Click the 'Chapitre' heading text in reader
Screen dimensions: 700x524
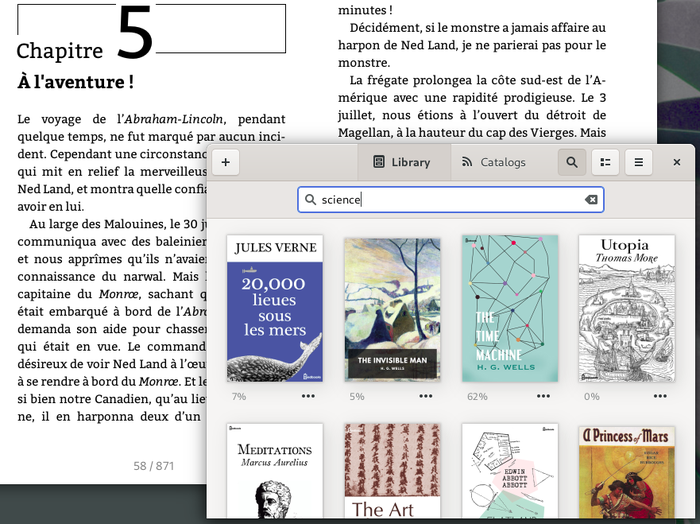(x=60, y=51)
